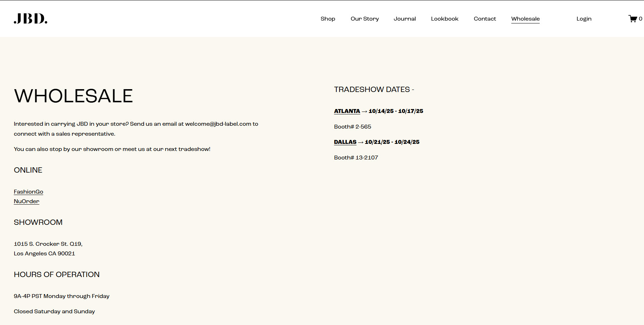Open the Shop menu item
Image resolution: width=644 pixels, height=325 pixels.
point(327,19)
